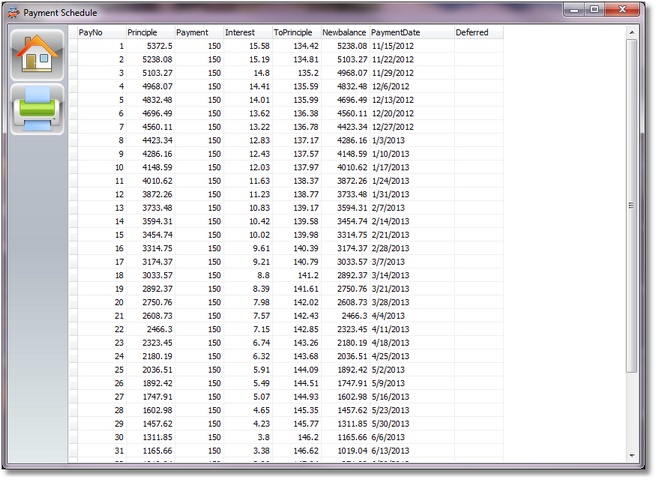This screenshot has height=480, width=656.
Task: Click the Payment column header
Action: click(197, 32)
